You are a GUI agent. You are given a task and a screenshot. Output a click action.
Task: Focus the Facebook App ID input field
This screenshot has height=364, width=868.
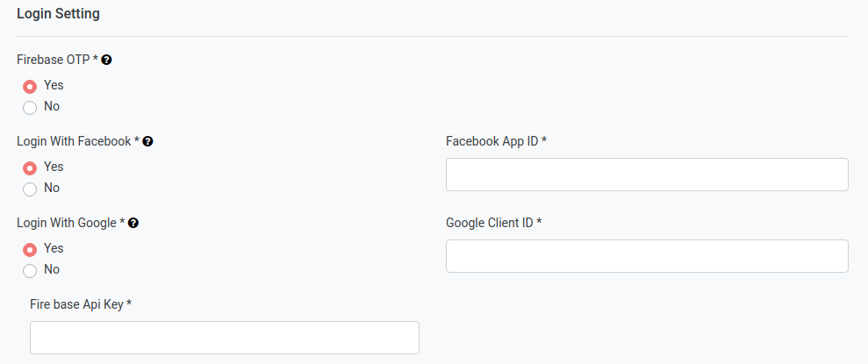coord(647,175)
